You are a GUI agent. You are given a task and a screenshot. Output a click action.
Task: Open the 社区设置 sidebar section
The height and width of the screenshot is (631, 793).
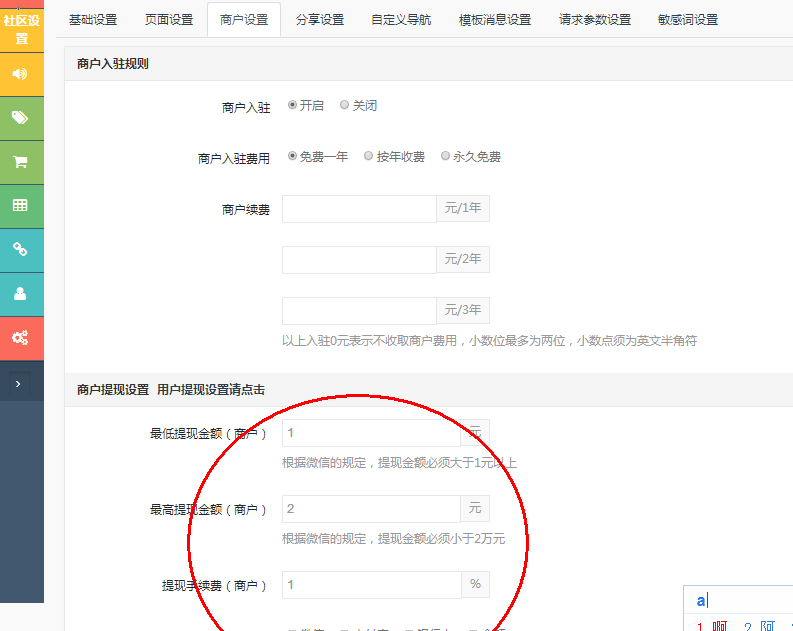click(x=22, y=29)
